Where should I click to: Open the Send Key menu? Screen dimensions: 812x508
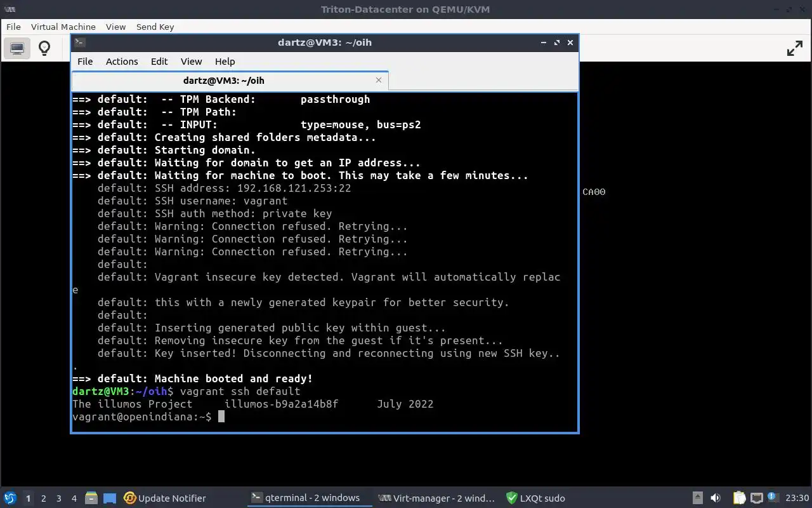point(155,27)
